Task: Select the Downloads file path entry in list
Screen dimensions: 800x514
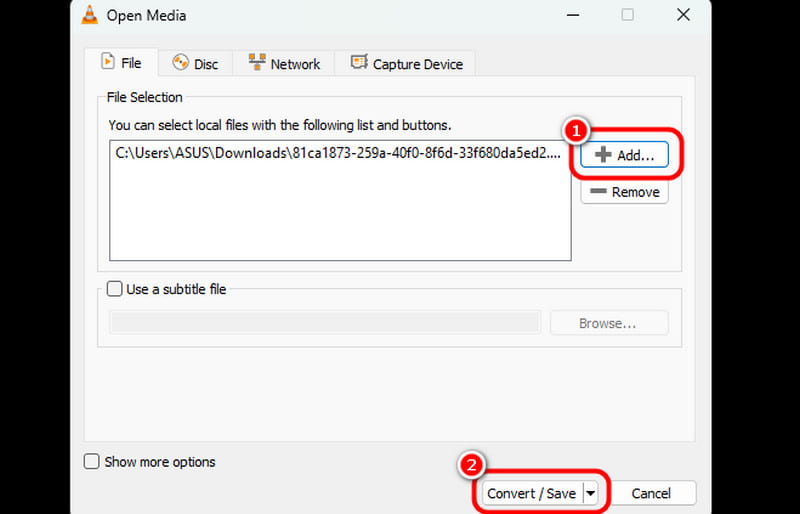Action: 338,153
